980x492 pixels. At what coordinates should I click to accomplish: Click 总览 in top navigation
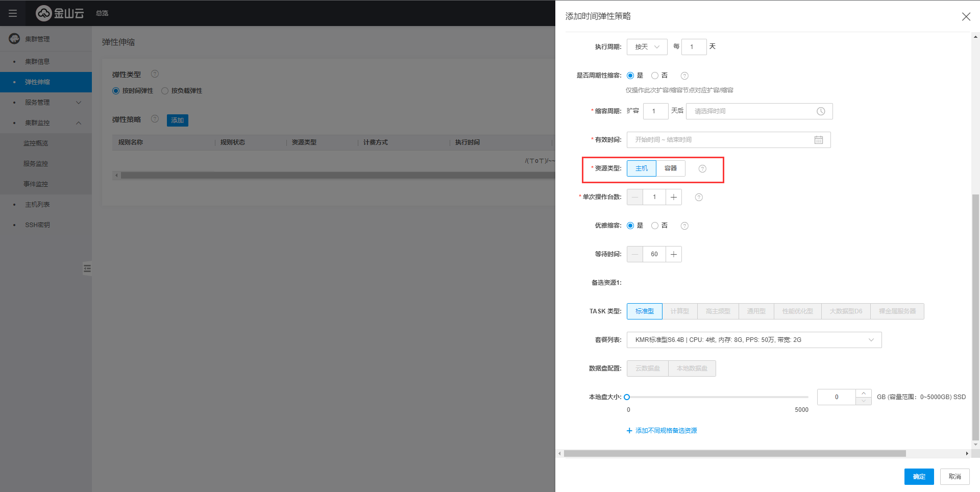[102, 13]
